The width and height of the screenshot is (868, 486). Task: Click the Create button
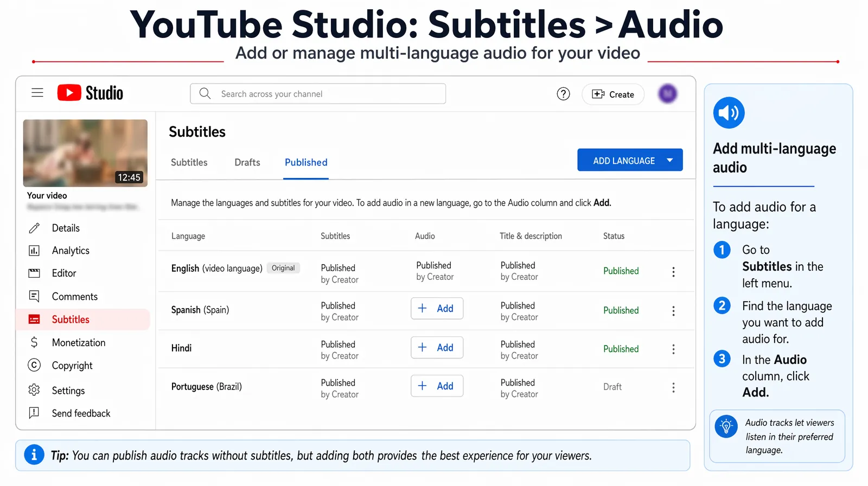pyautogui.click(x=613, y=94)
